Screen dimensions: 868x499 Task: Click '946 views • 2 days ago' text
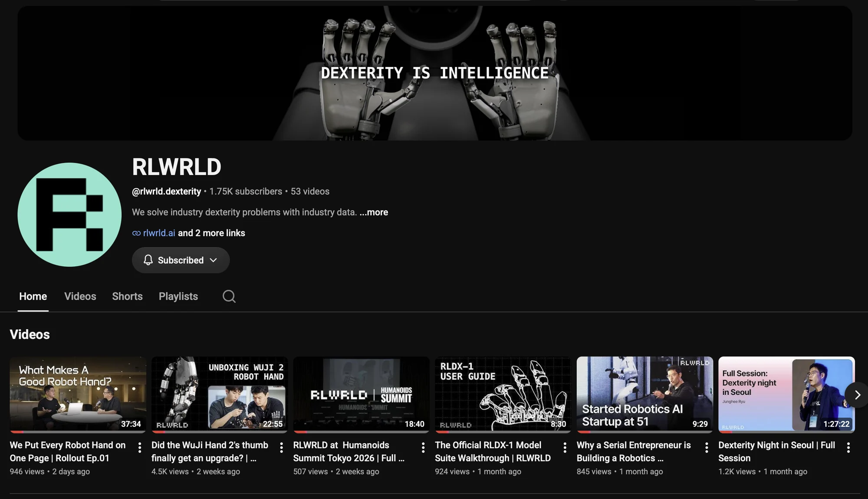click(x=50, y=472)
